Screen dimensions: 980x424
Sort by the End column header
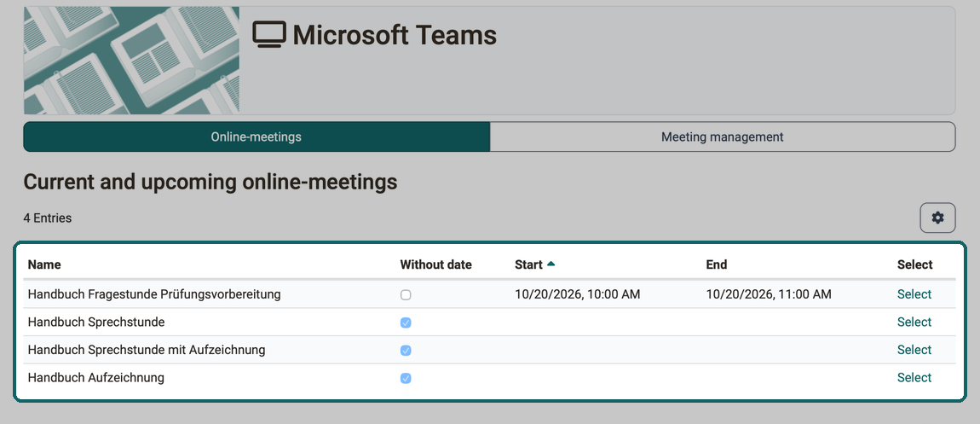(x=716, y=264)
